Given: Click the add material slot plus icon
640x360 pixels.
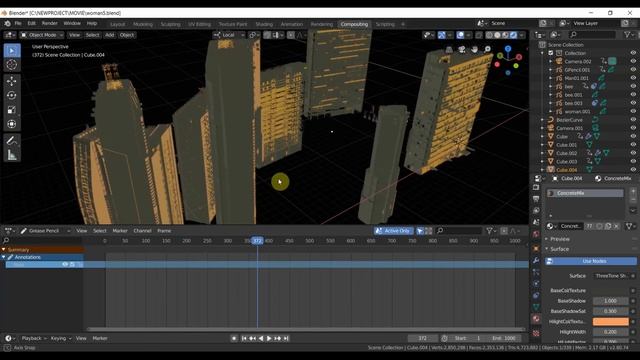Looking at the screenshot, I should click(x=633, y=191).
